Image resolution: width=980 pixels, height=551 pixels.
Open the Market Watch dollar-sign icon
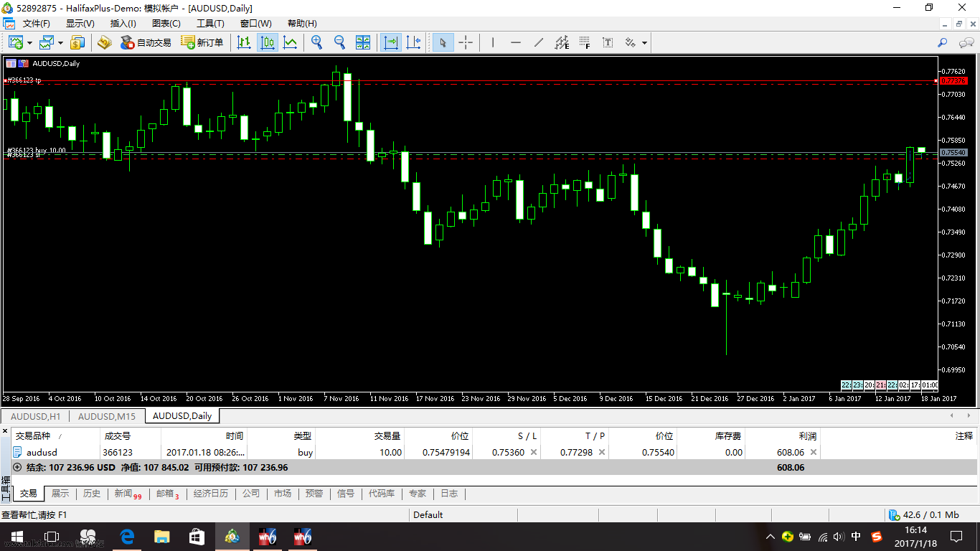click(77, 42)
